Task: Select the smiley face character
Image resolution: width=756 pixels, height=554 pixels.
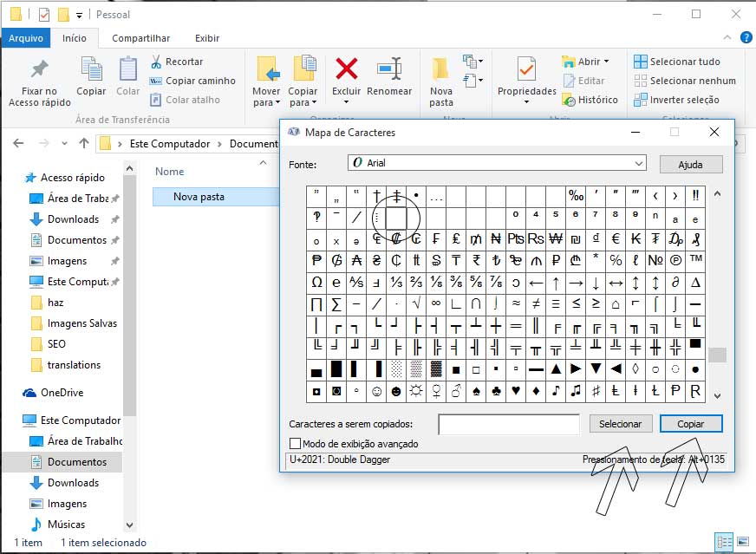Action: point(376,392)
